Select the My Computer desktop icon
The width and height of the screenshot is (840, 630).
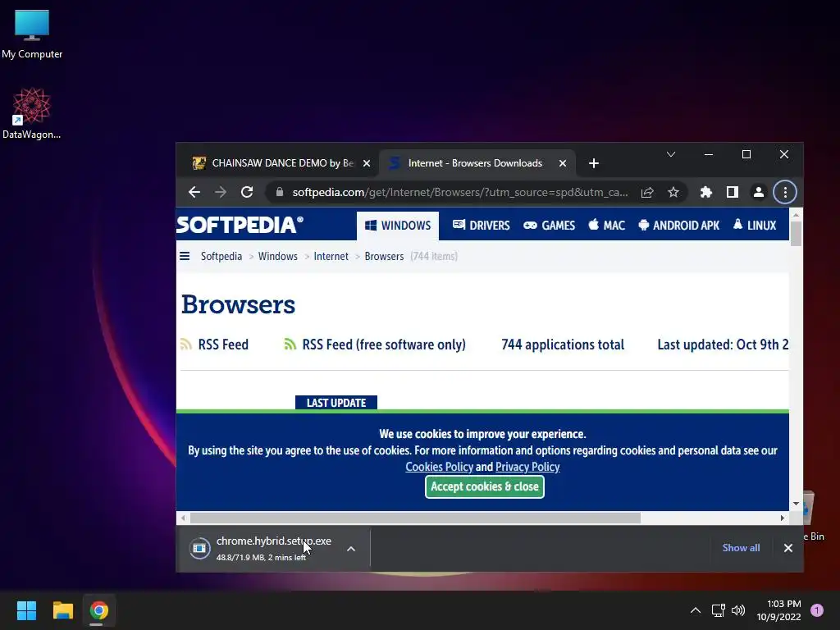coord(32,34)
